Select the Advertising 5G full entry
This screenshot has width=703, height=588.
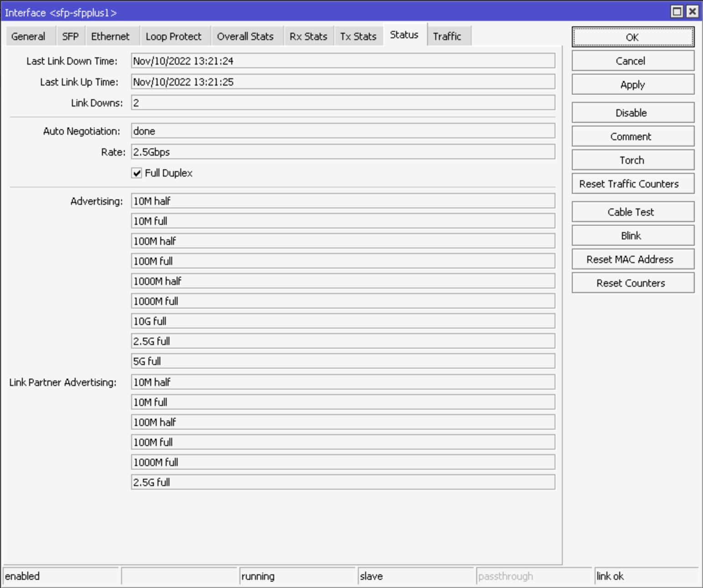[343, 361]
